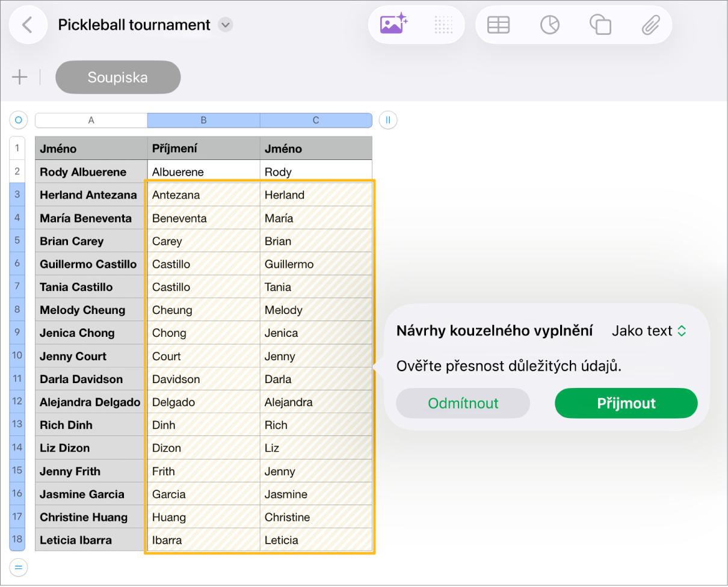This screenshot has height=587, width=728.
Task: Select the Leticia Ibarra cell
Action: point(91,540)
